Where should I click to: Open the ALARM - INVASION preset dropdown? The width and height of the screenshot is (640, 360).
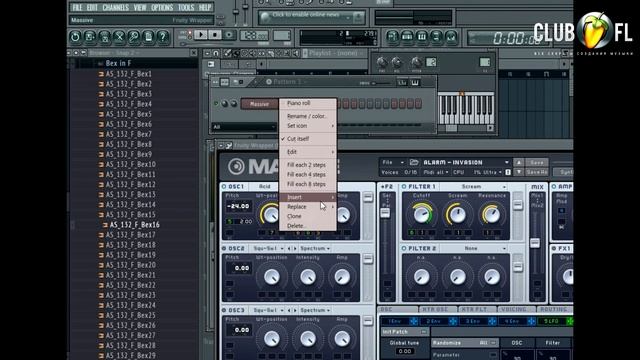[x=466, y=162]
